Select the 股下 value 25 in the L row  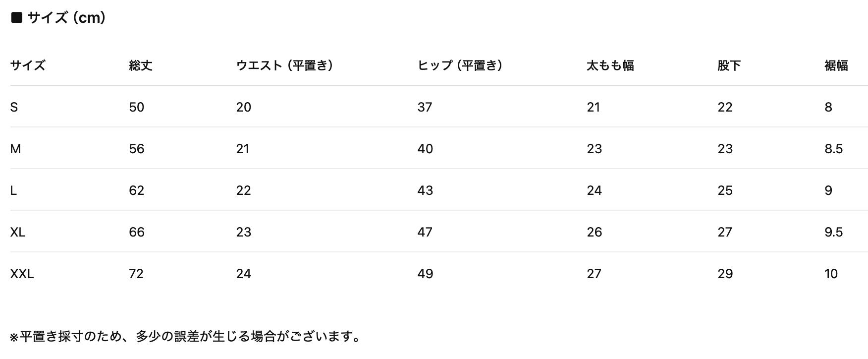[725, 190]
